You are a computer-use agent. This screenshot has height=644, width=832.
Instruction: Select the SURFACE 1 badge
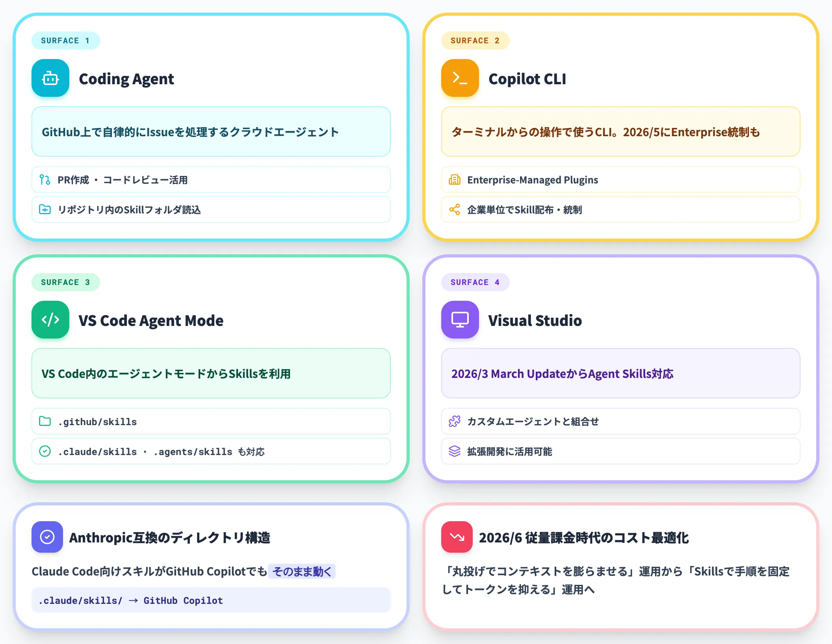[x=66, y=41]
